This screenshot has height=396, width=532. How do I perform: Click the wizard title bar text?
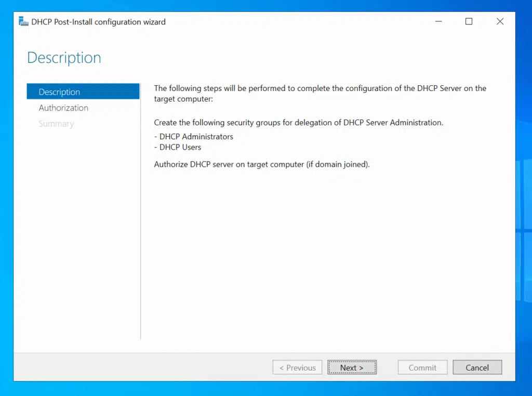(98, 22)
